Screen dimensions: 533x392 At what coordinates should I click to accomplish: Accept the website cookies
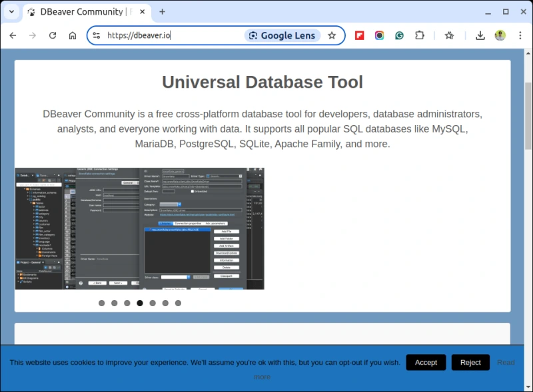[x=426, y=363]
